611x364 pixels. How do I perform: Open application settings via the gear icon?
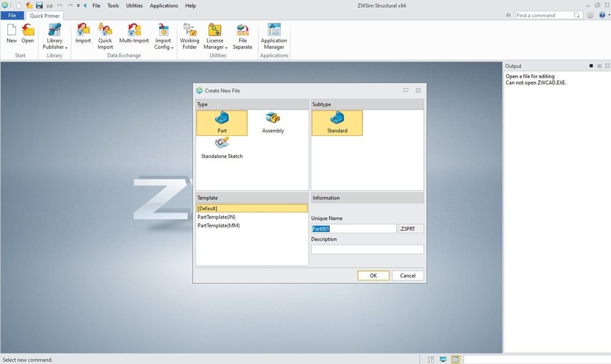590,15
